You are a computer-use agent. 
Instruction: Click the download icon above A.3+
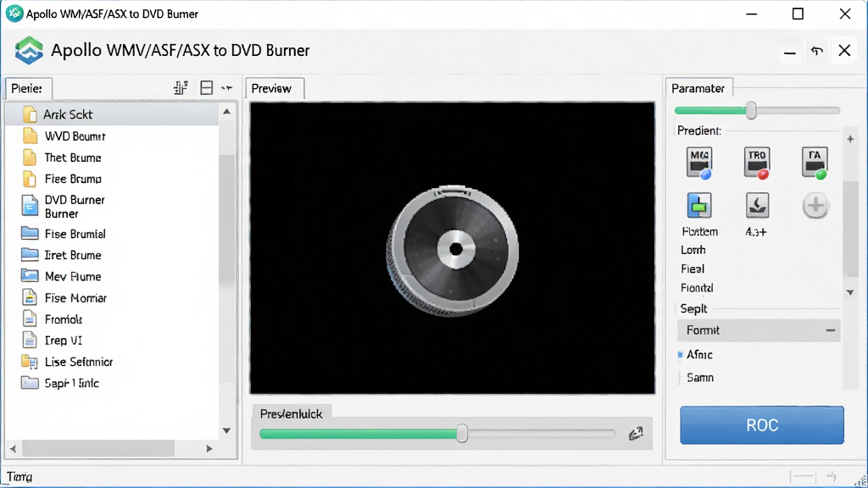[757, 206]
